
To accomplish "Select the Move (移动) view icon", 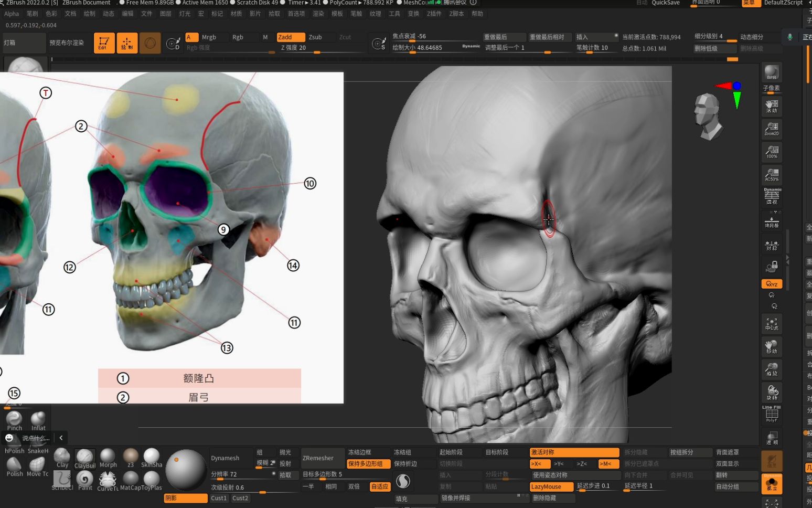I will coord(772,347).
